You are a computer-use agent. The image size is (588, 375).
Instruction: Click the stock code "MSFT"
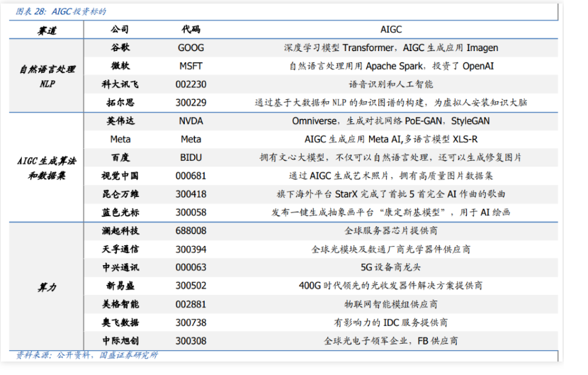191,66
